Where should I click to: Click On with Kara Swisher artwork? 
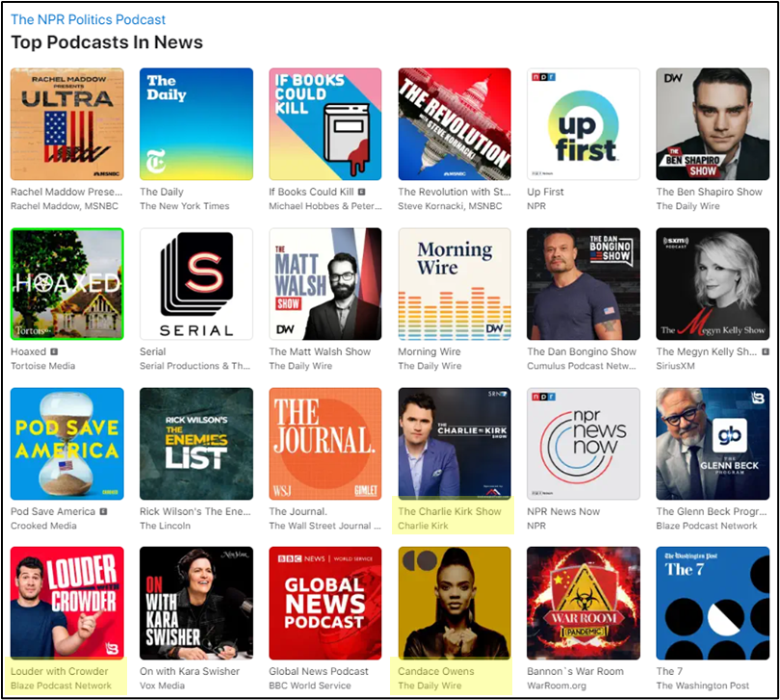[x=196, y=603]
